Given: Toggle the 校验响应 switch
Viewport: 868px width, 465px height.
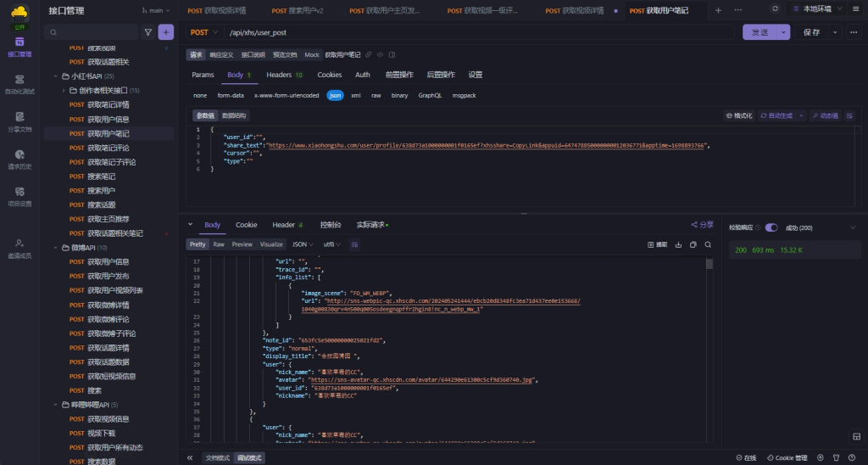Looking at the screenshot, I should [x=771, y=227].
